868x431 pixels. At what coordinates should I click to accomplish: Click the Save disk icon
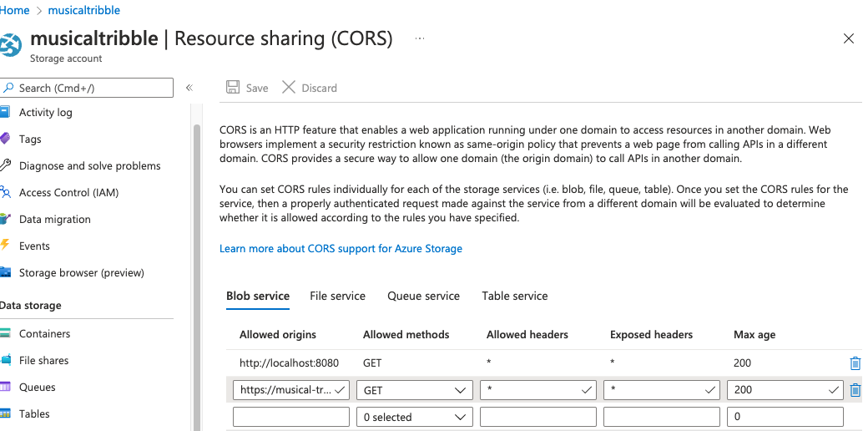coord(233,88)
